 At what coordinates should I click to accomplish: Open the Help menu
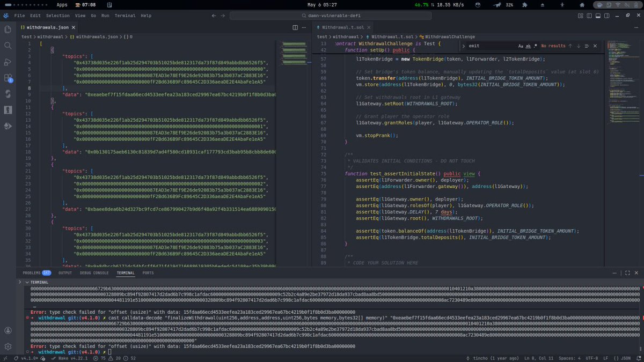(146, 16)
